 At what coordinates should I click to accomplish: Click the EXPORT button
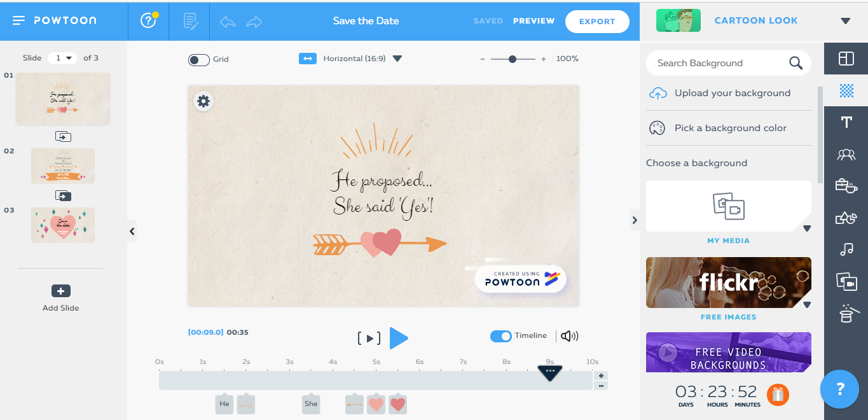(x=597, y=22)
